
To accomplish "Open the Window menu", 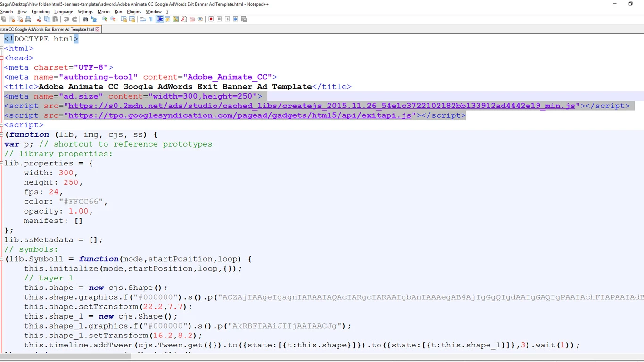I will [154, 12].
